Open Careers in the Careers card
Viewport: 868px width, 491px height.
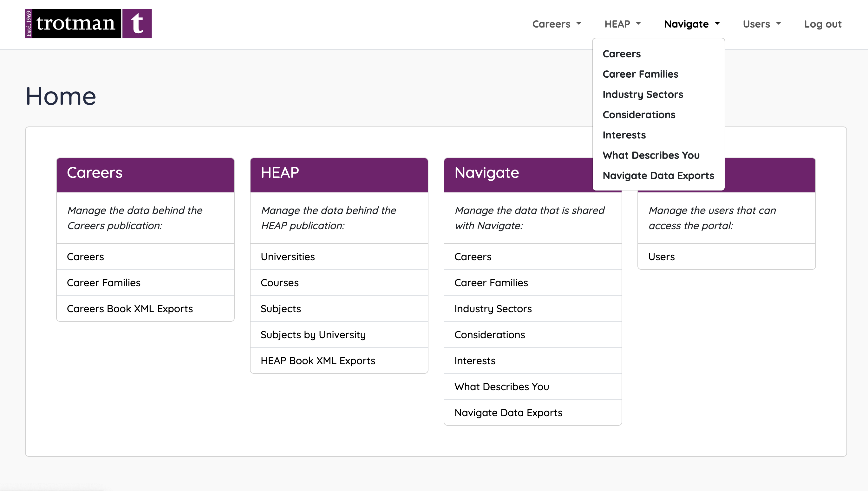tap(145, 257)
